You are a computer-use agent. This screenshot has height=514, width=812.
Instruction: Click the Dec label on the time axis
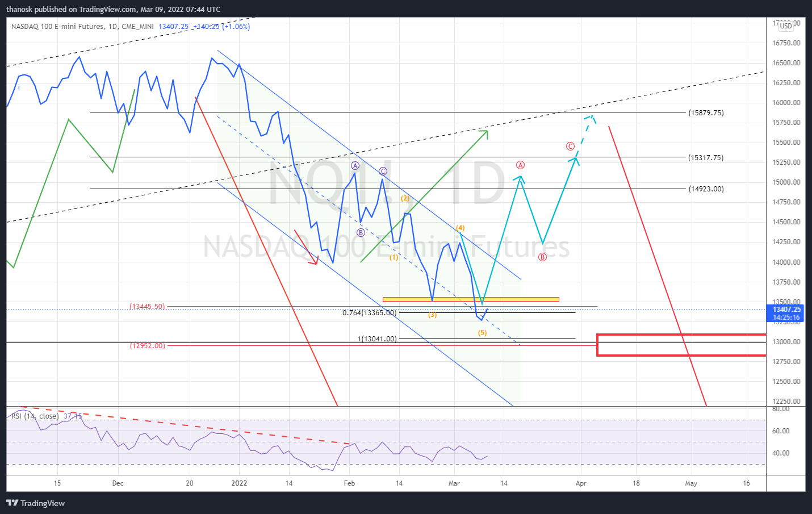point(118,483)
